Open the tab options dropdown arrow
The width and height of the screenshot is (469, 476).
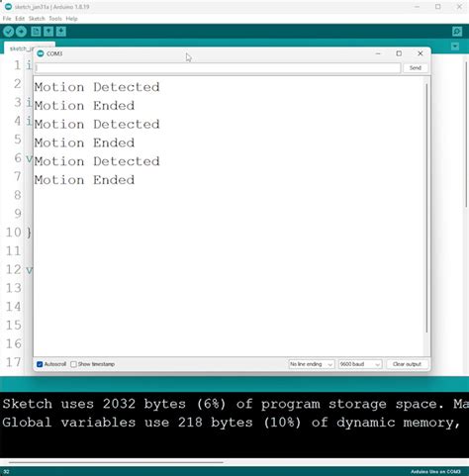coord(455,47)
